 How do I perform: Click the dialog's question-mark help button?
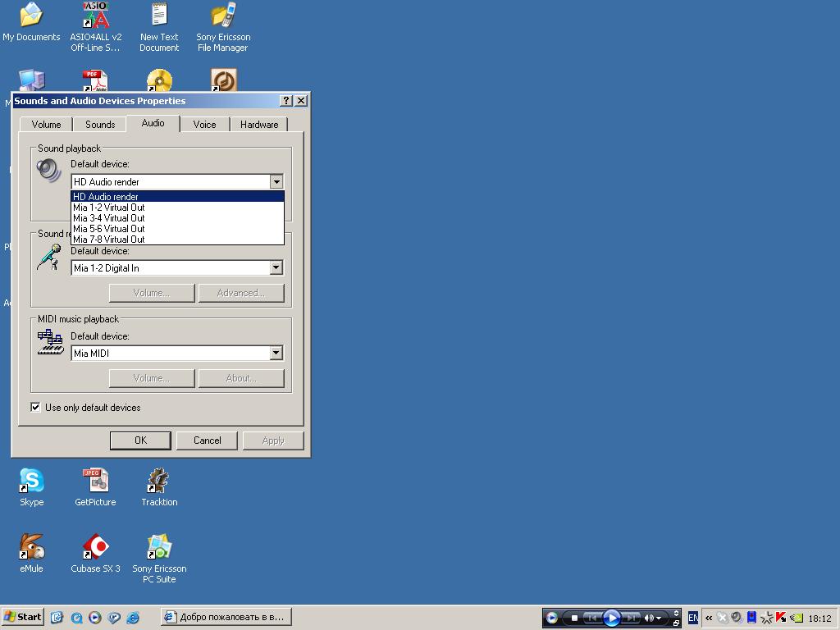coord(286,101)
